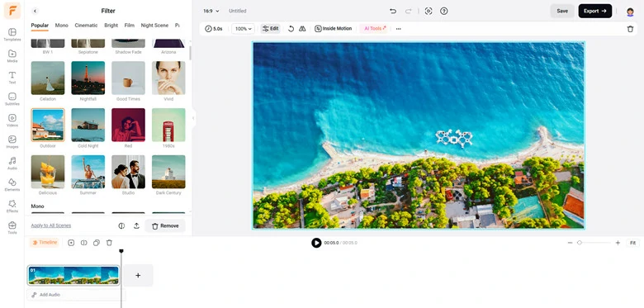644x308 pixels.
Task: Redo the last action
Action: click(408, 11)
